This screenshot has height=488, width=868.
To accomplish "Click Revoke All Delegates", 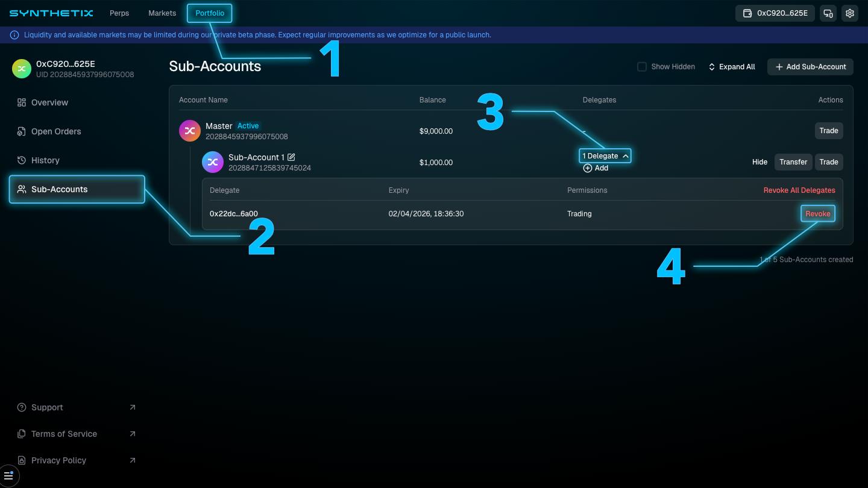I will pyautogui.click(x=799, y=190).
